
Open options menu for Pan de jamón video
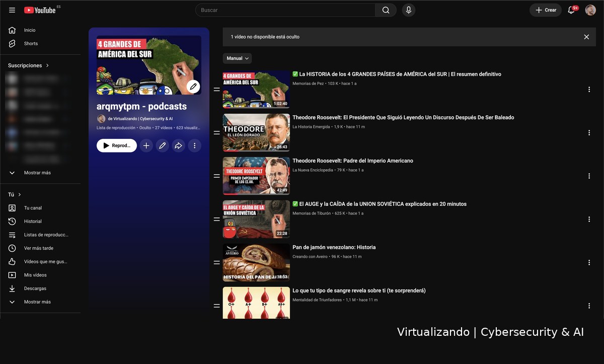pyautogui.click(x=589, y=263)
